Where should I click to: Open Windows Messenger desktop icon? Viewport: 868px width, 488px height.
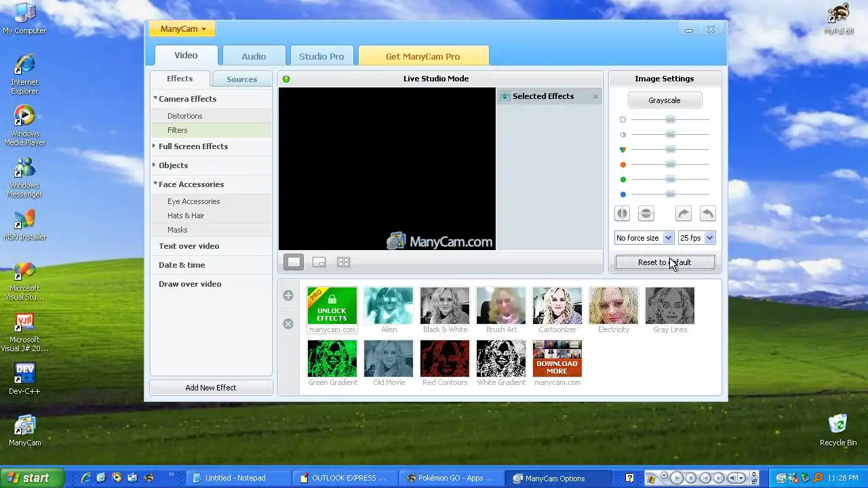pos(24,178)
